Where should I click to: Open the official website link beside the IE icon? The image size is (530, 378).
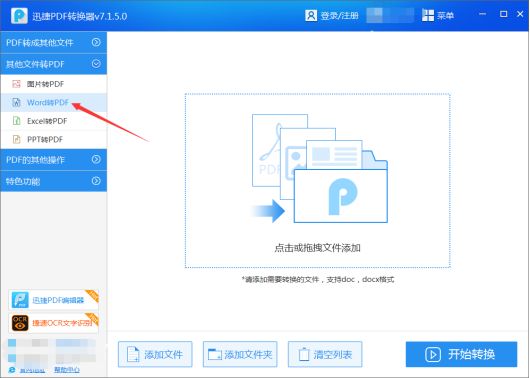[x=32, y=371]
